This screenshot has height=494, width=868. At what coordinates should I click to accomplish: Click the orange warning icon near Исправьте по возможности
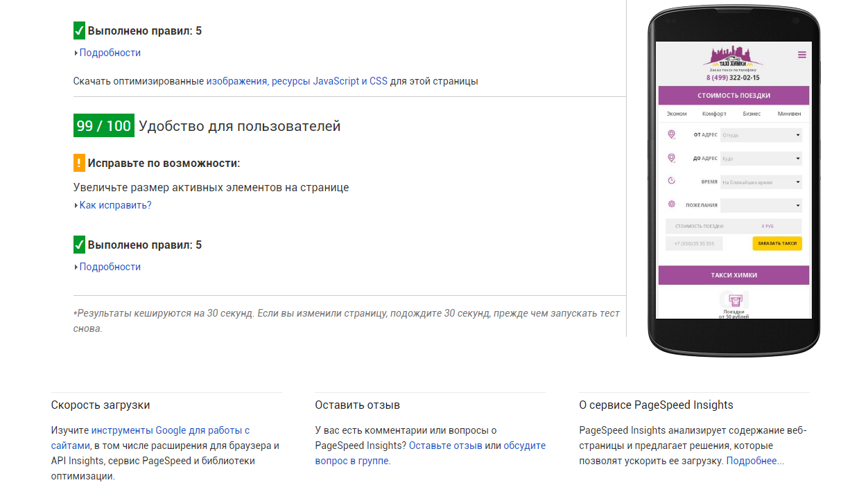79,163
